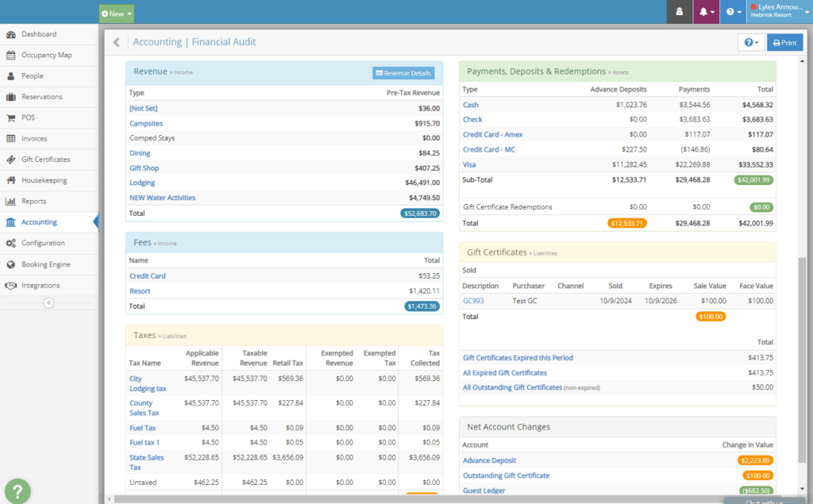The width and height of the screenshot is (813, 504).
Task: Click the Print button
Action: 784,42
